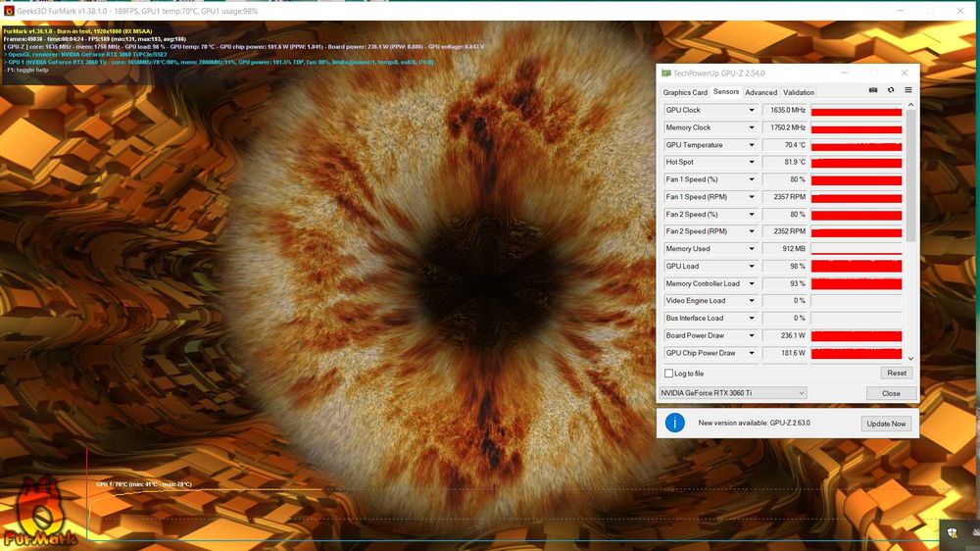The width and height of the screenshot is (980, 551).
Task: Click scrollbar down arrow in sensors list
Action: pyautogui.click(x=910, y=359)
